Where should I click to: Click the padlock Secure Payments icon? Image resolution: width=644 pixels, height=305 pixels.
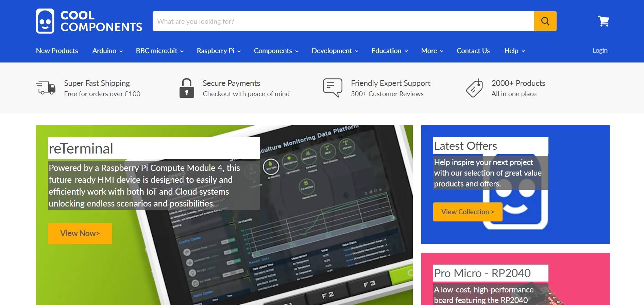point(187,88)
